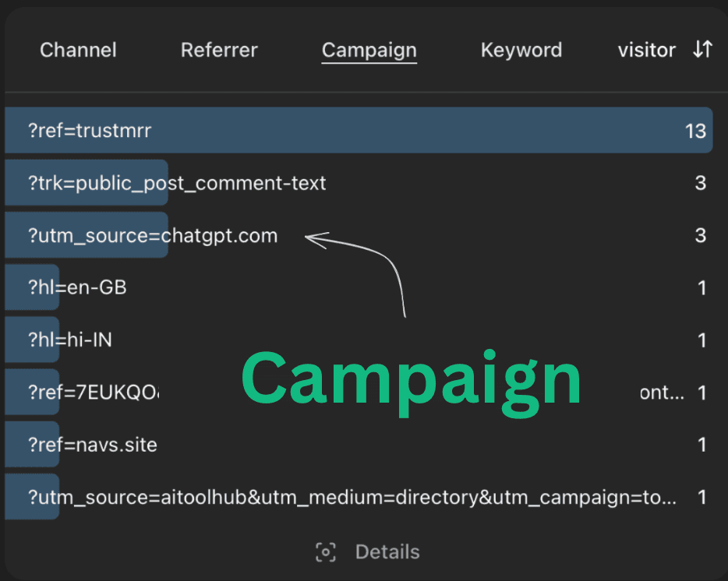
Task: Select the ?ref=7EUKQO campaign row
Action: click(x=359, y=393)
